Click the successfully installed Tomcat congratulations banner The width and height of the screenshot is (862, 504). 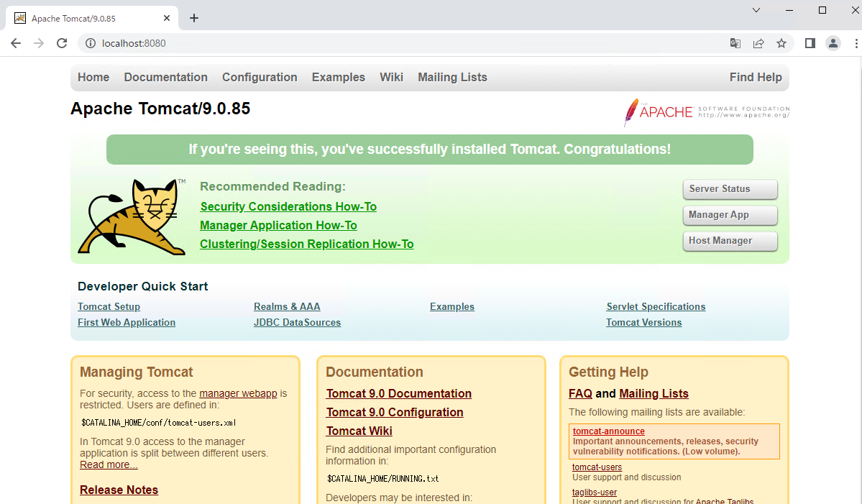point(429,150)
